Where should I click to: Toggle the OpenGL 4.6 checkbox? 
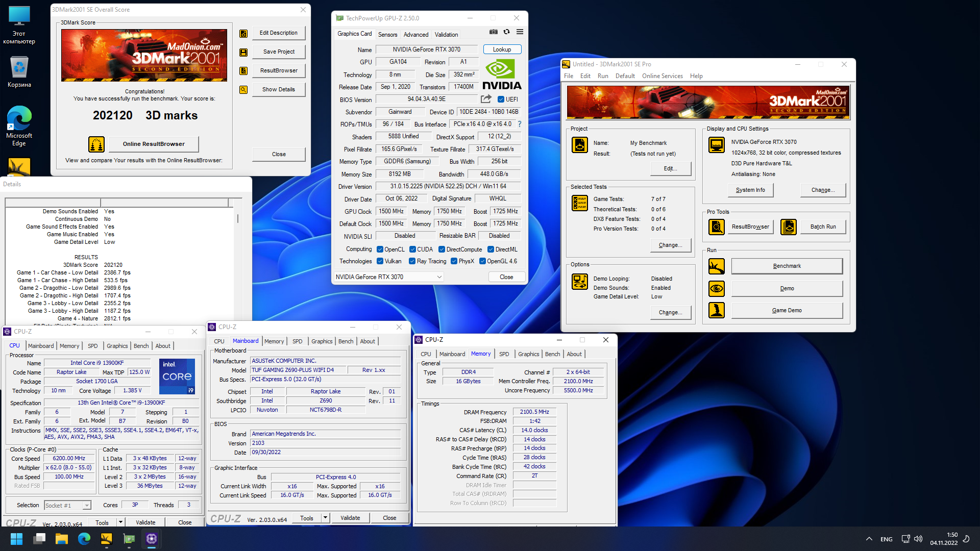(x=482, y=261)
